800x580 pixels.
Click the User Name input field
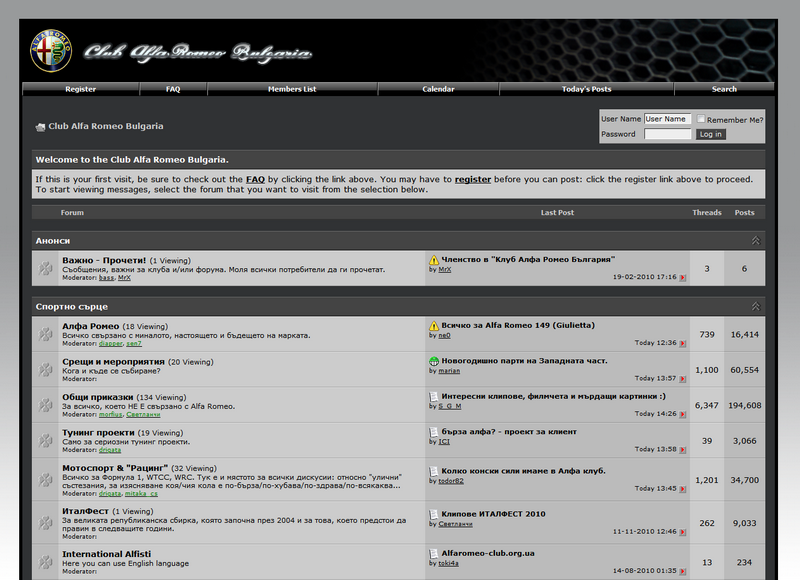(x=667, y=119)
